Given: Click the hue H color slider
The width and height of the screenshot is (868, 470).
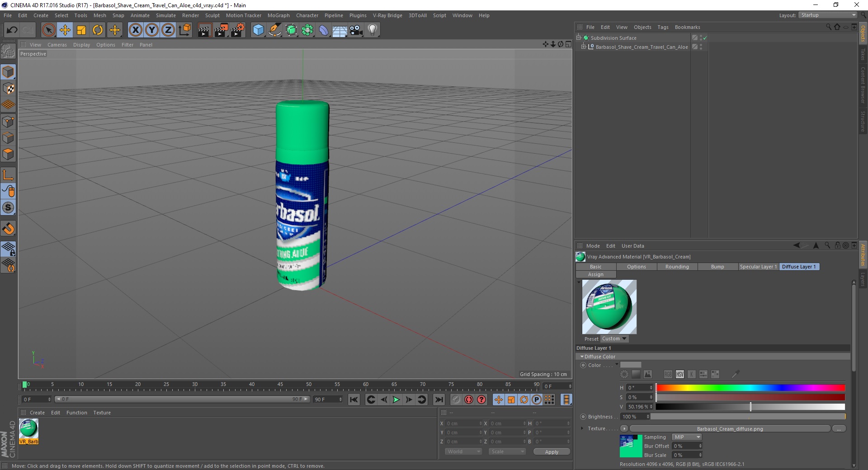Looking at the screenshot, I should [750, 388].
